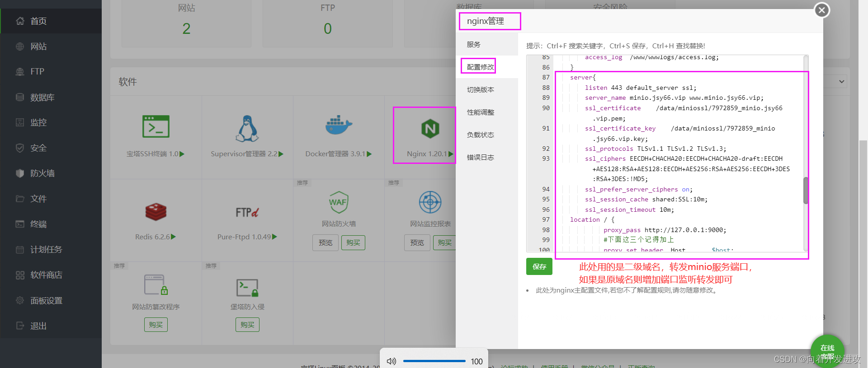Open the Docker管理器 whale icon
The height and width of the screenshot is (368, 868).
[339, 125]
